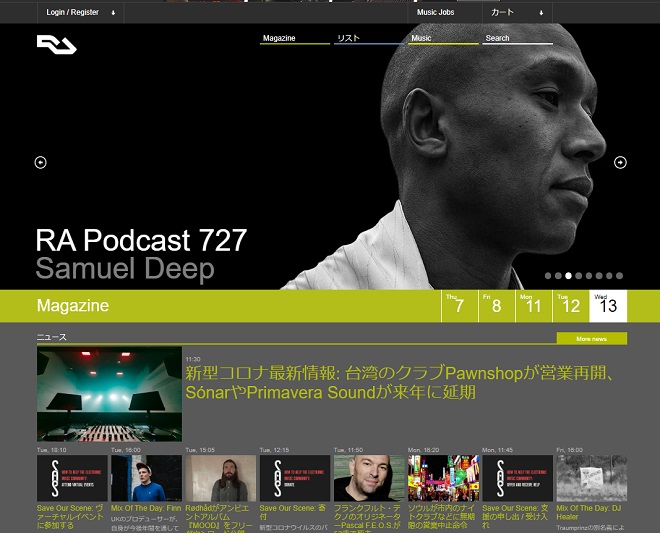Select the Mon 11 date tab

[x=532, y=306]
